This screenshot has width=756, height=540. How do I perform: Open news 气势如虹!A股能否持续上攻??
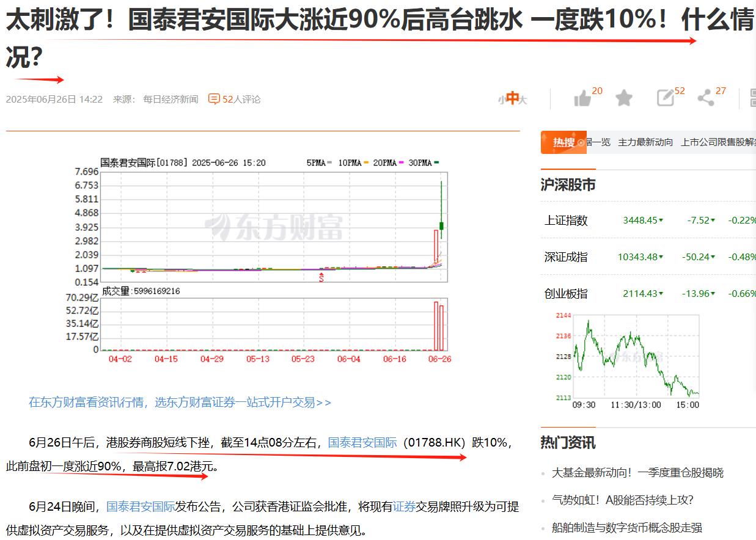point(623,500)
